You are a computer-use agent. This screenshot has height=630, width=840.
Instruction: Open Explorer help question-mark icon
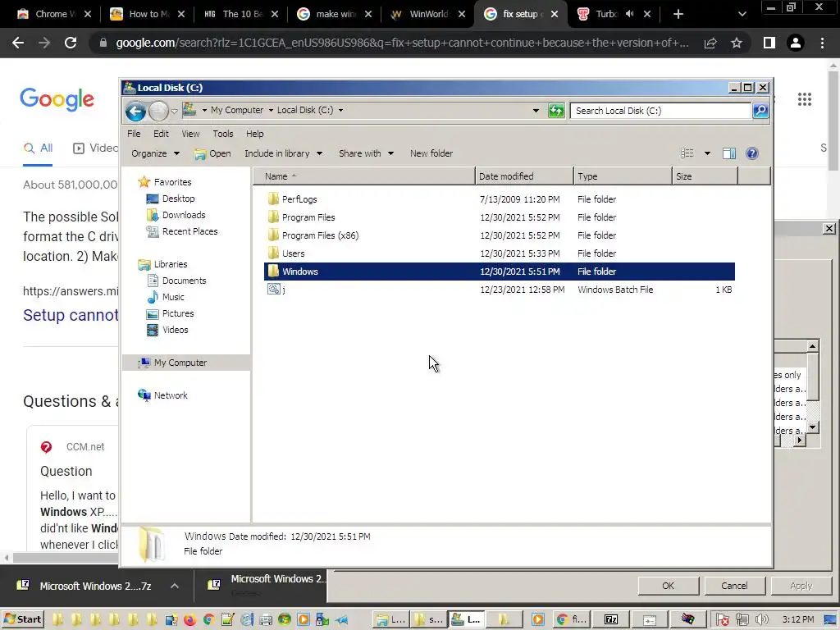(752, 153)
